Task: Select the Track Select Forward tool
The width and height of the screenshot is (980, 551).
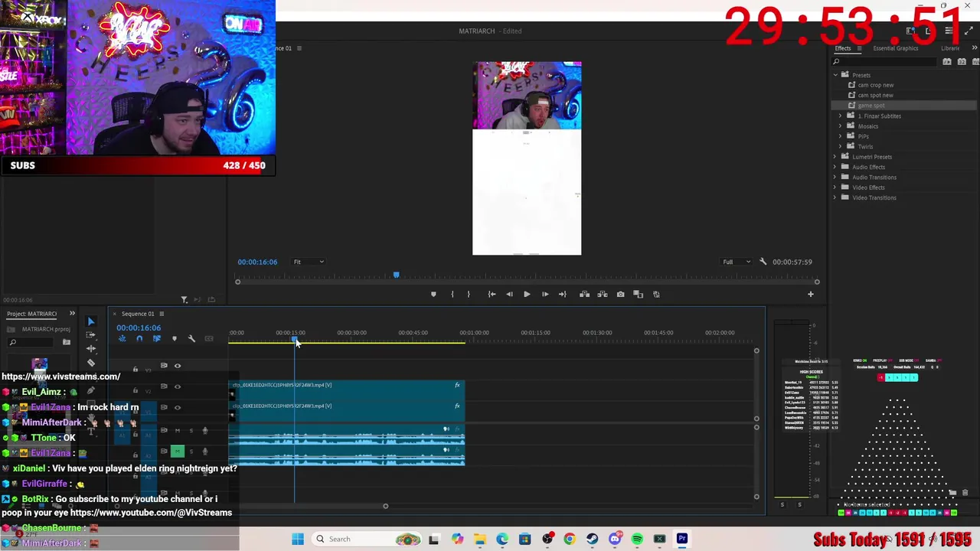Action: point(91,335)
